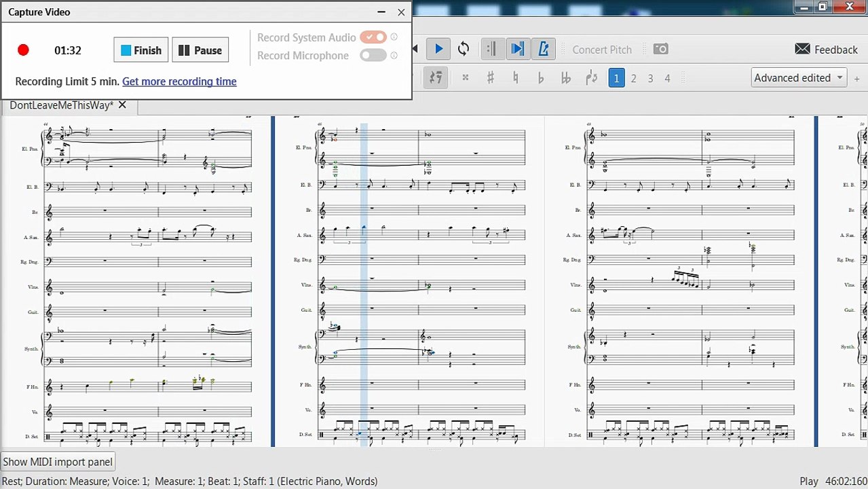This screenshot has height=489, width=868.
Task: Toggle pan score during playback icon
Action: (517, 49)
